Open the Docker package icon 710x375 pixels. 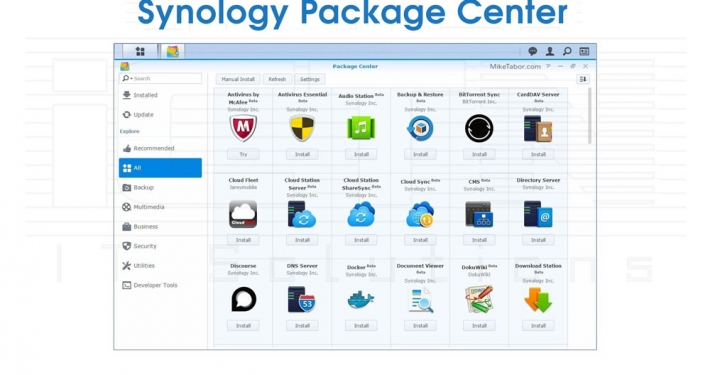(361, 300)
